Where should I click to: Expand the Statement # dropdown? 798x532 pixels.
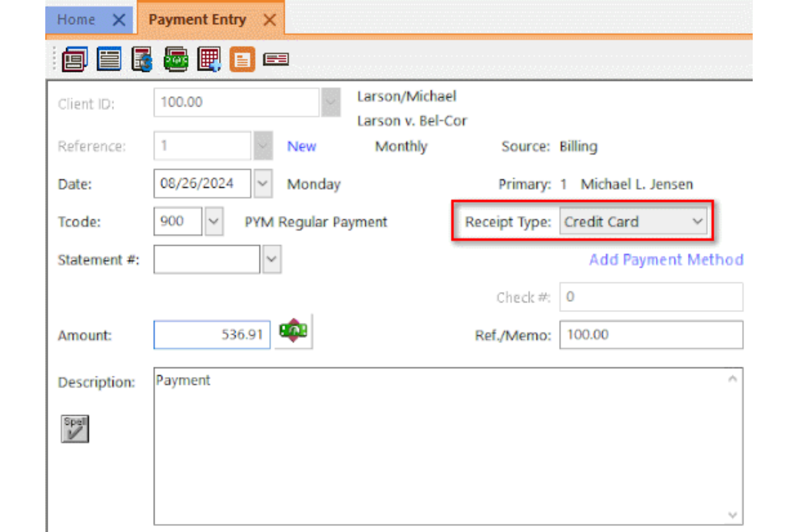click(271, 259)
